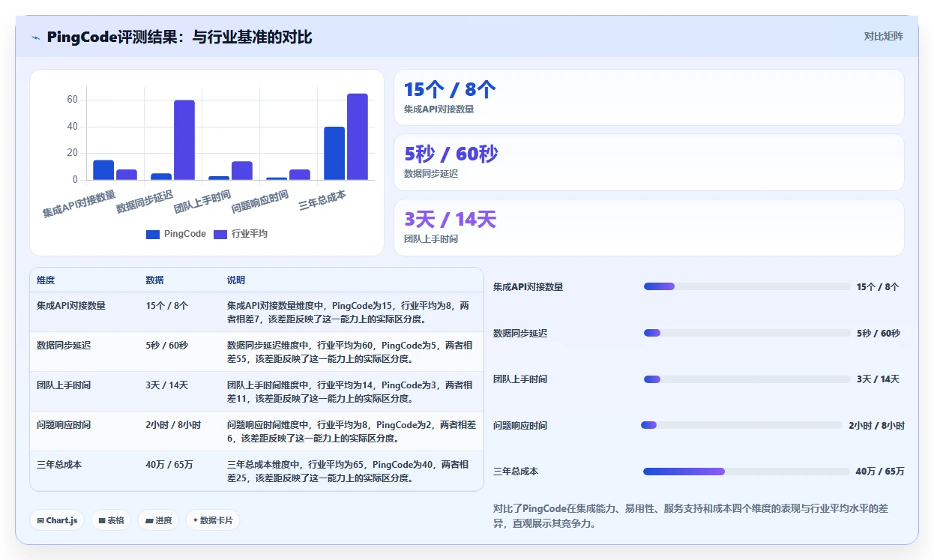Click the 数据同步延迟 progress bar
Viewport: 934px width, 560px height.
pyautogui.click(x=747, y=333)
